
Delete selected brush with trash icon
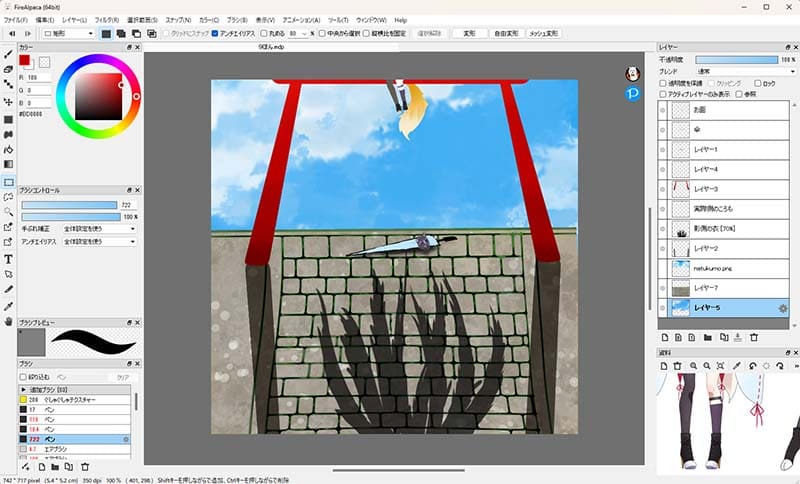point(85,467)
